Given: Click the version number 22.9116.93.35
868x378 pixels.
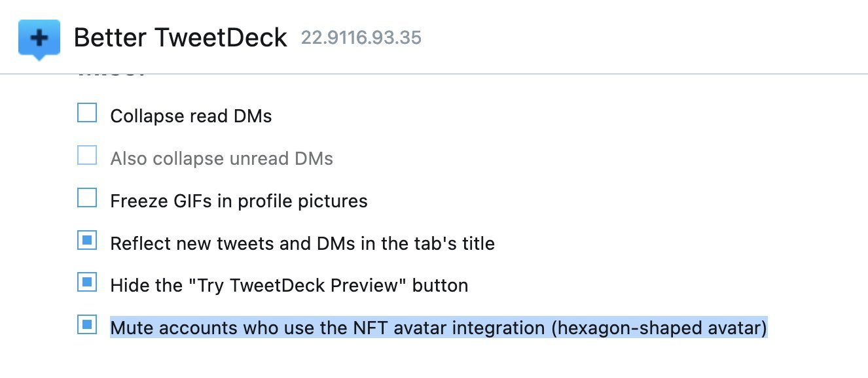Looking at the screenshot, I should point(361,38).
